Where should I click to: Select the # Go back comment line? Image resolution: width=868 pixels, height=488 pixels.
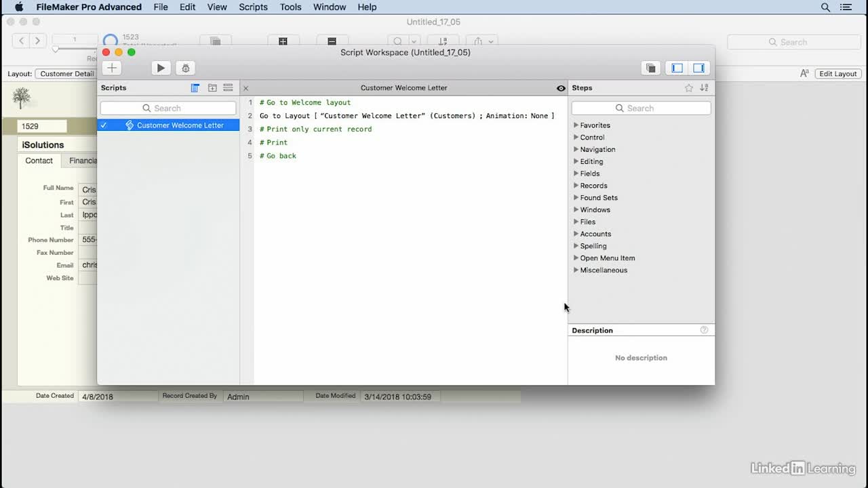point(278,156)
